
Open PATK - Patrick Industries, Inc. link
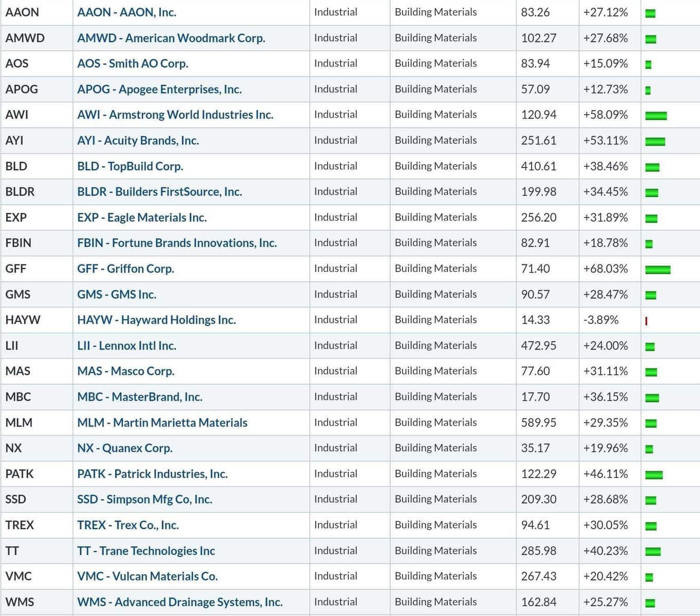click(152, 474)
